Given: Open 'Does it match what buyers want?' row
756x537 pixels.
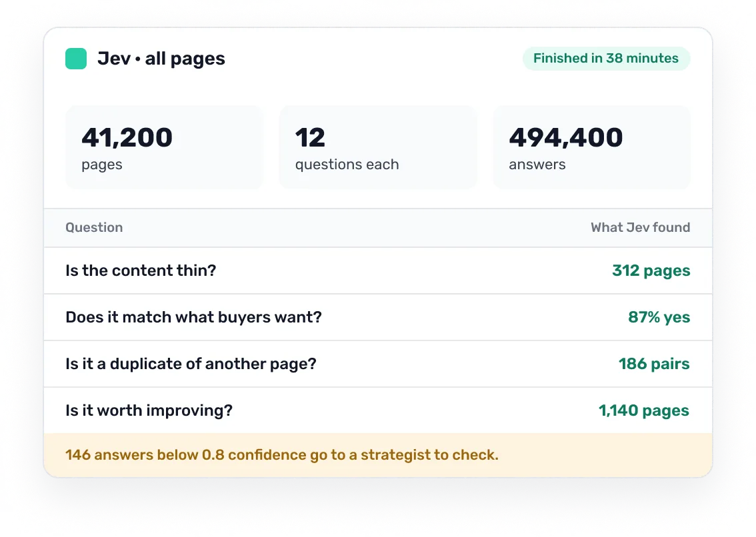Looking at the screenshot, I should 378,317.
